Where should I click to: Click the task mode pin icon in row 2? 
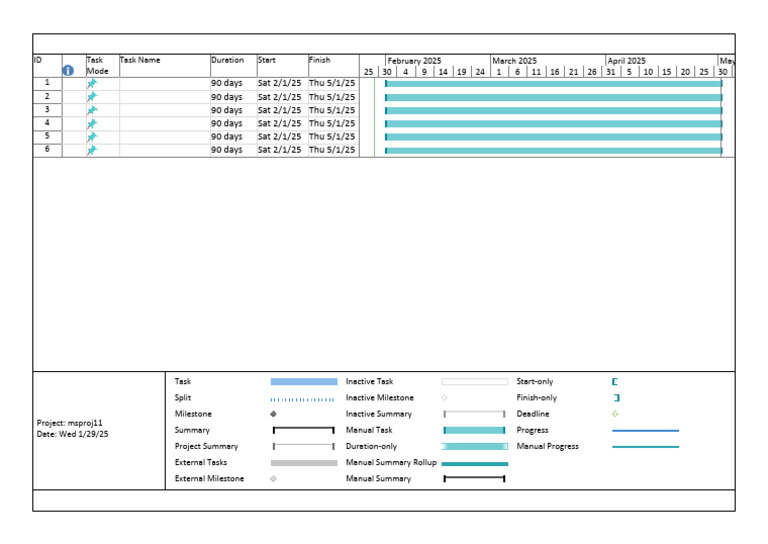click(x=92, y=97)
